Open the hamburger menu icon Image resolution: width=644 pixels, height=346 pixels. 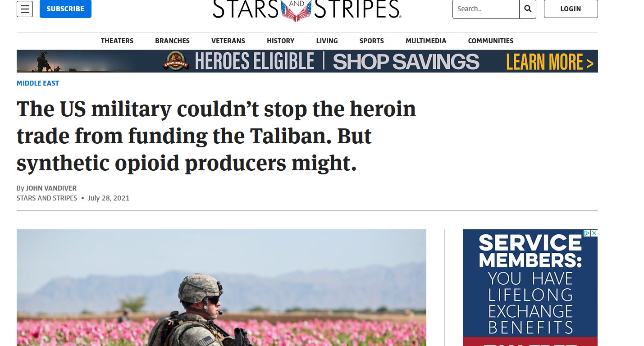point(25,9)
